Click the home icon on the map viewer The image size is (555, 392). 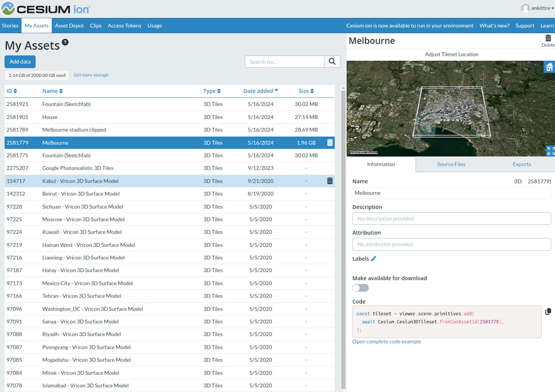point(550,66)
